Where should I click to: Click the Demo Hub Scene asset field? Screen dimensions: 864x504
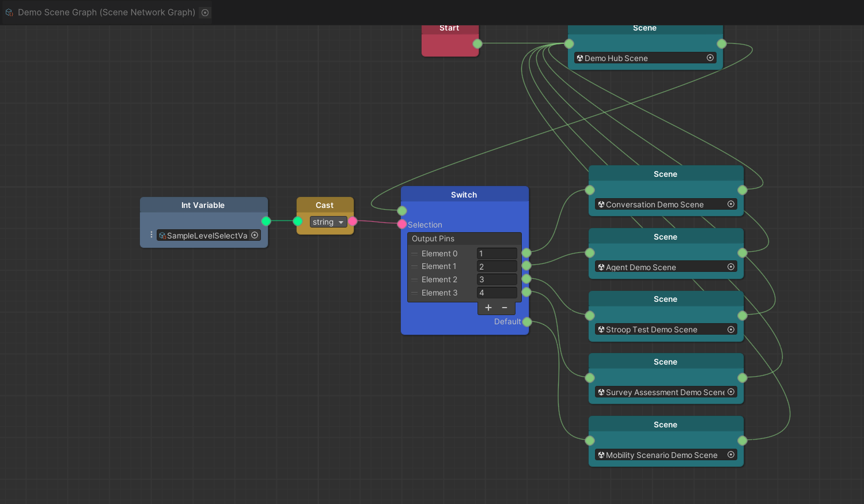(645, 58)
